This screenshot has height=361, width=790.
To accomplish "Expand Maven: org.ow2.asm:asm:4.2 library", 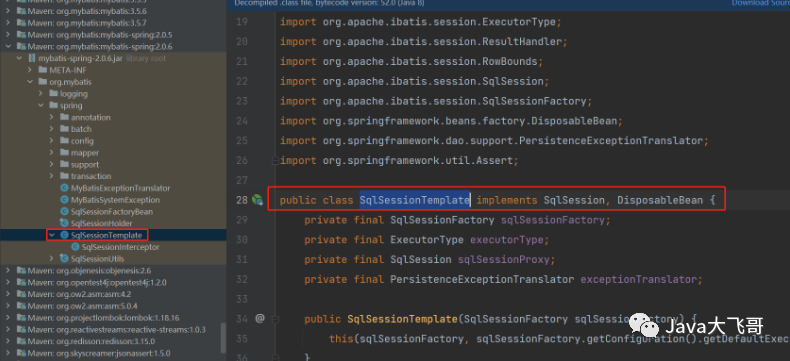I will (x=8, y=294).
